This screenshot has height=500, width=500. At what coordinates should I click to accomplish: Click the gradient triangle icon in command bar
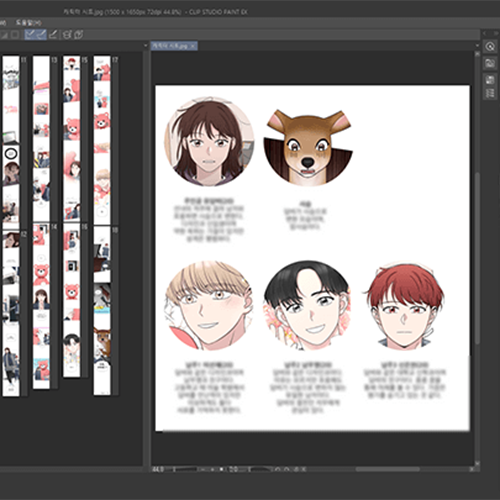(x=4, y=34)
